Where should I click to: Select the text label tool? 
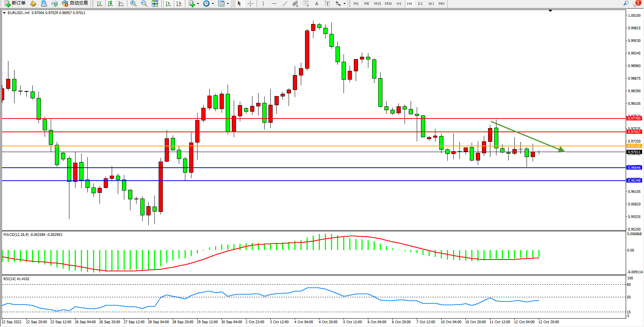316,3
